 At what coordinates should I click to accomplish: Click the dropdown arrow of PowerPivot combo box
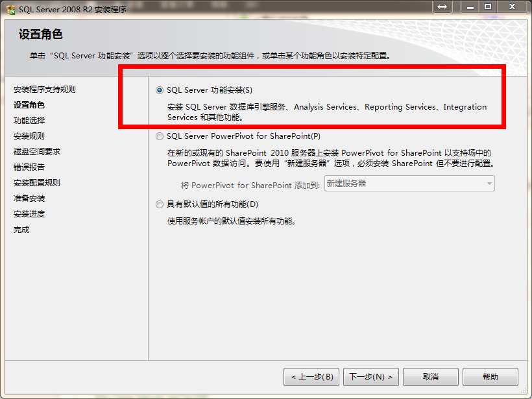pos(489,184)
